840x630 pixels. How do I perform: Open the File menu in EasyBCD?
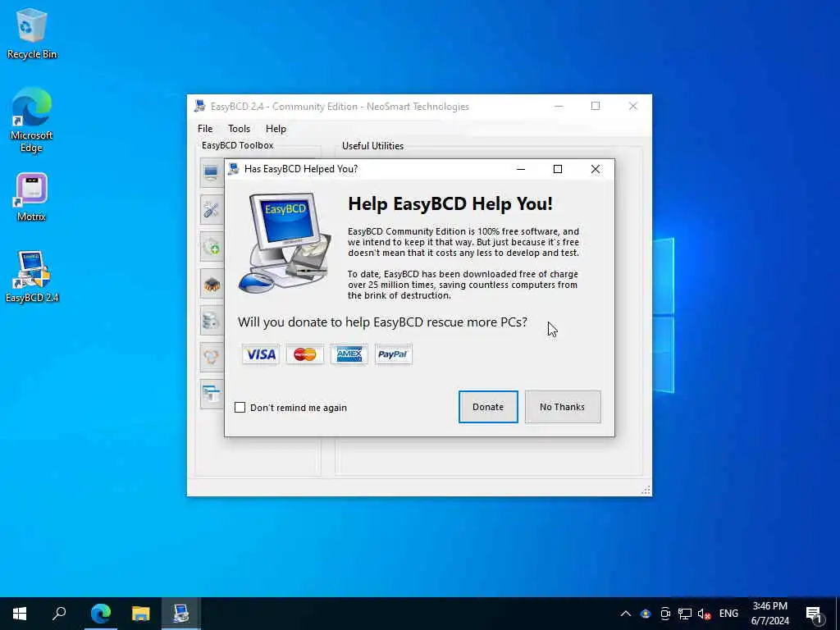(x=205, y=129)
